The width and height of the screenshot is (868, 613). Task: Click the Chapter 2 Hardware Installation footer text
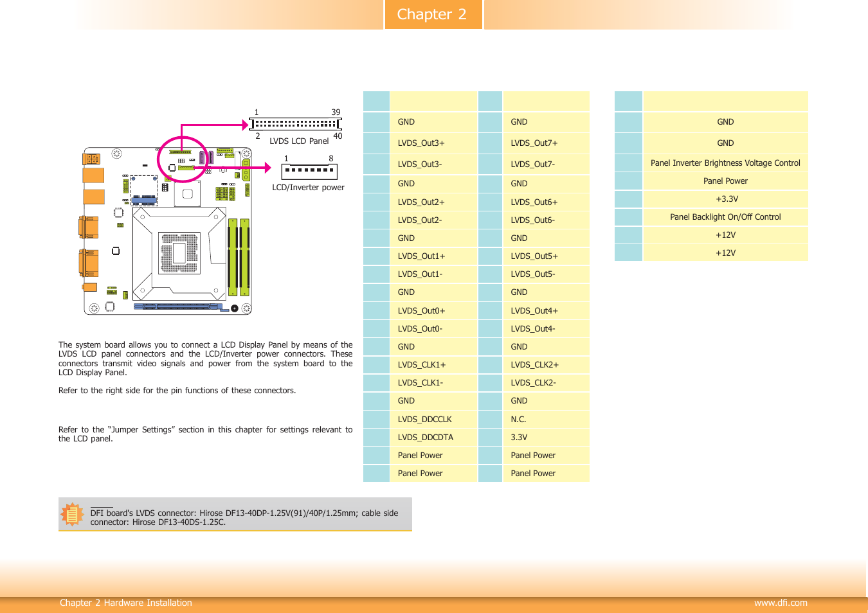(126, 603)
